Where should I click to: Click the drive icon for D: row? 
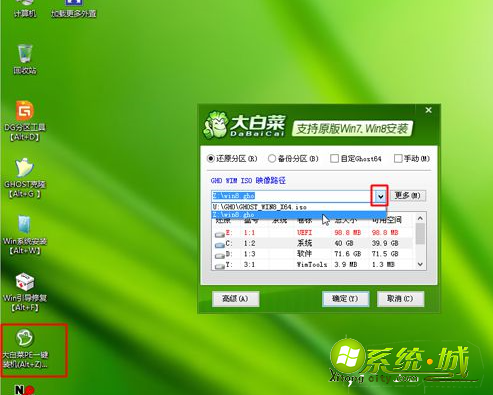pos(219,255)
